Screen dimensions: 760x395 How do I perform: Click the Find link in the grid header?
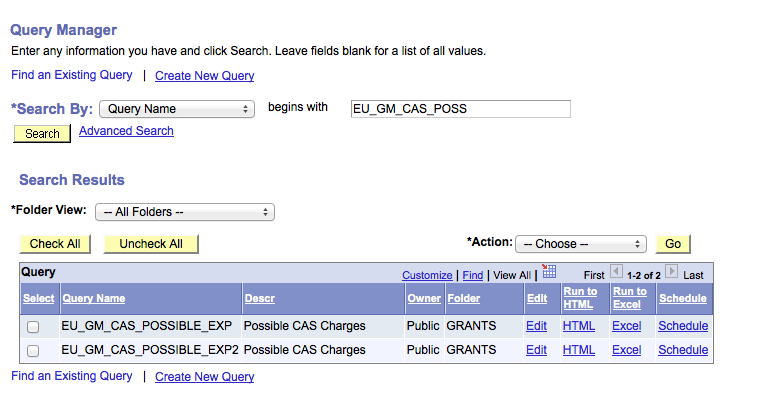(x=473, y=275)
